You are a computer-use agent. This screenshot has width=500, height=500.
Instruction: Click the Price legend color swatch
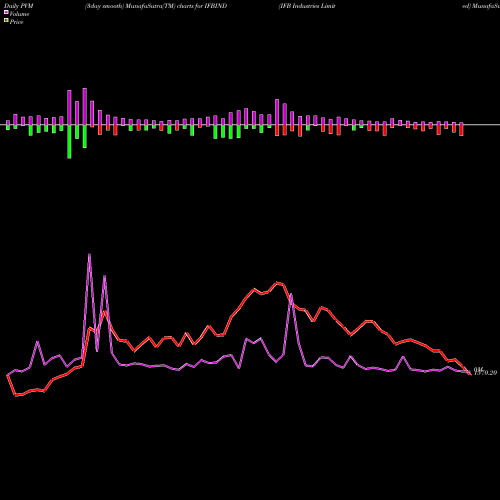tap(6, 21)
